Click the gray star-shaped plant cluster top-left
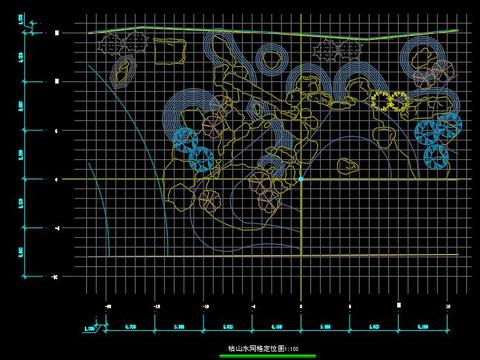The image size is (480, 360). [x=123, y=43]
